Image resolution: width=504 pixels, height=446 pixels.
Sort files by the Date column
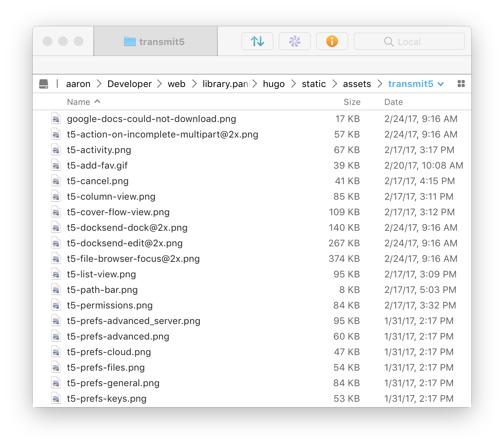pos(393,101)
